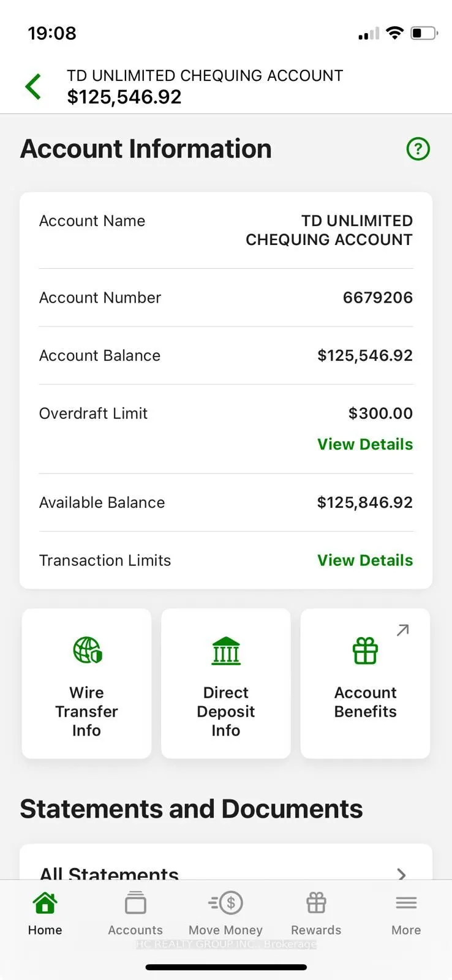View Details for Overdraft Limit

tap(365, 444)
